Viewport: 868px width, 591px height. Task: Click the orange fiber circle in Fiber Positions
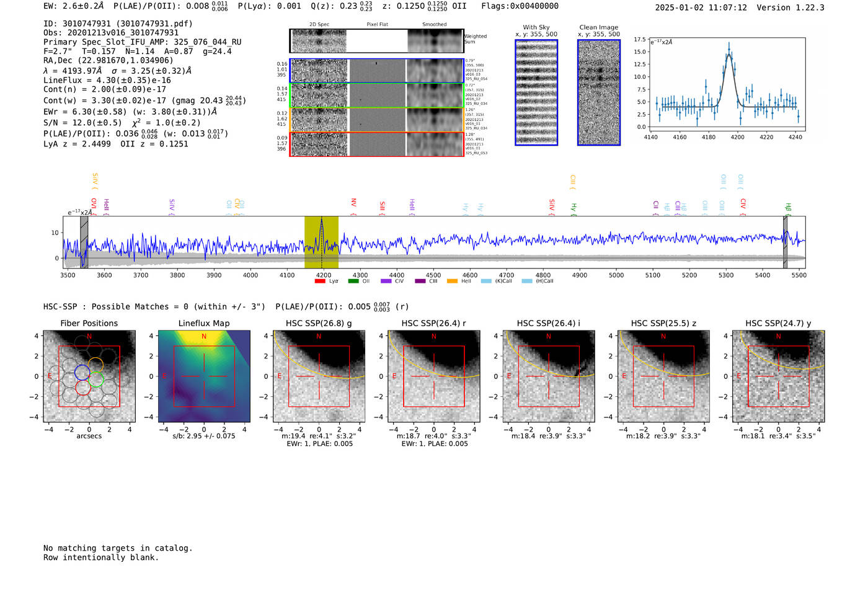tap(95, 365)
